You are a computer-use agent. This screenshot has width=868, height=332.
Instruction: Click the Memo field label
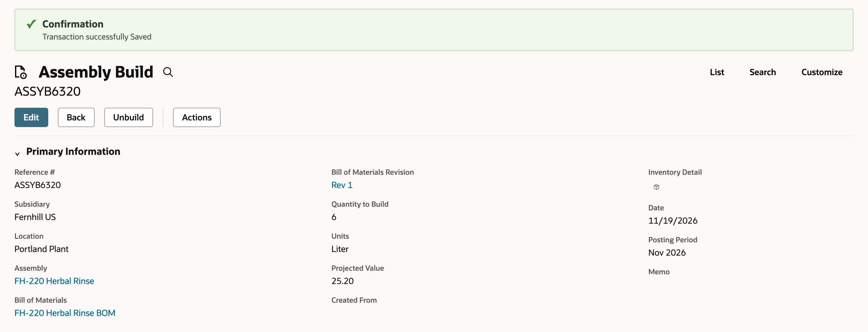659,272
